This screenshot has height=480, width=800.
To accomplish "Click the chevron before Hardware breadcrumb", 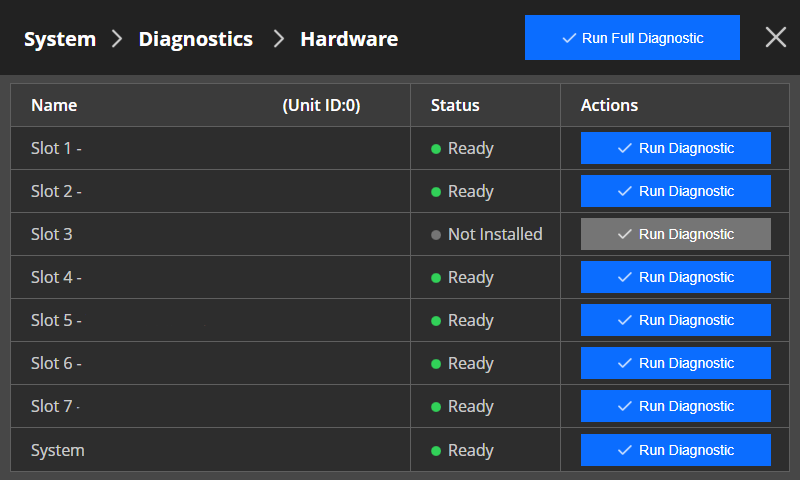I will click(x=279, y=39).
